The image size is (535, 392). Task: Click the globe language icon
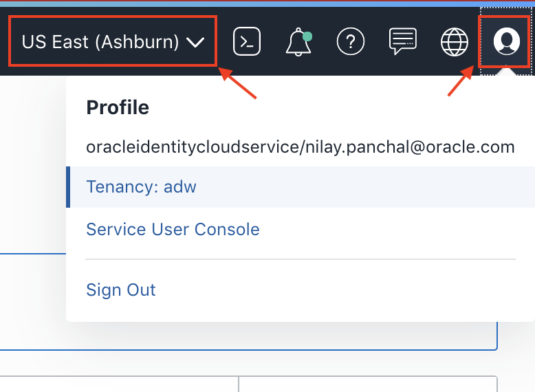(454, 42)
